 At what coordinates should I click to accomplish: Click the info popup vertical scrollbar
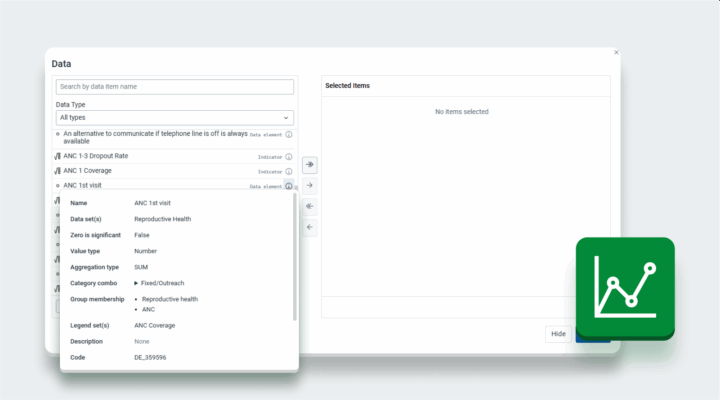point(295,256)
